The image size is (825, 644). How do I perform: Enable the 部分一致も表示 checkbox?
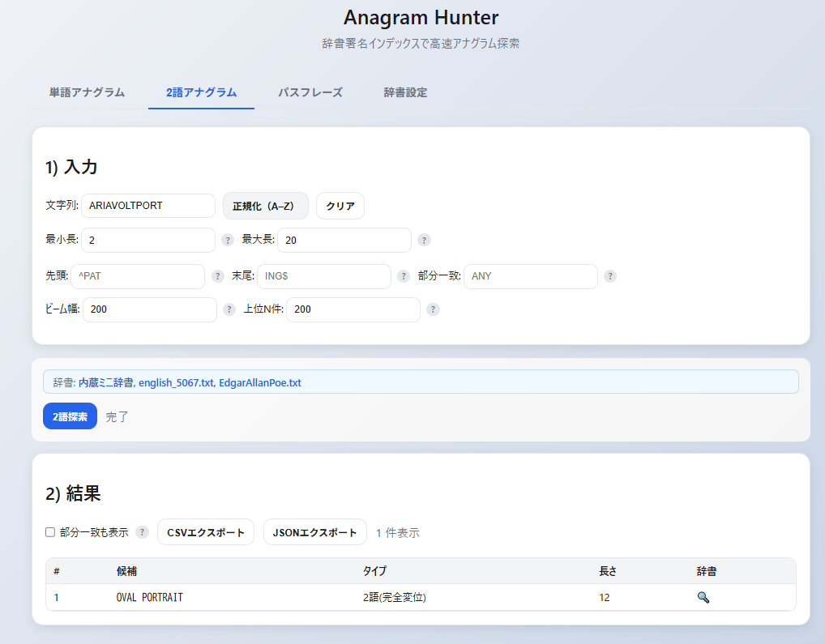click(50, 532)
